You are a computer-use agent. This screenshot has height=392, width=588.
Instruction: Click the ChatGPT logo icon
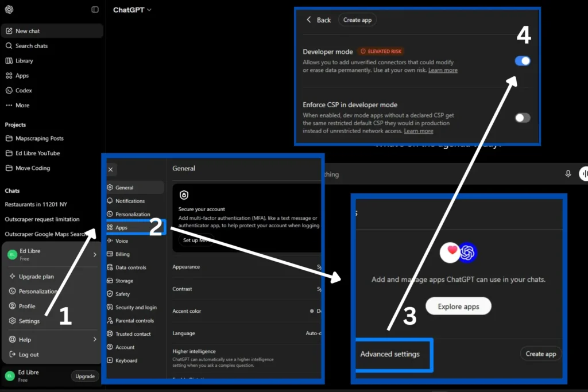(9, 9)
